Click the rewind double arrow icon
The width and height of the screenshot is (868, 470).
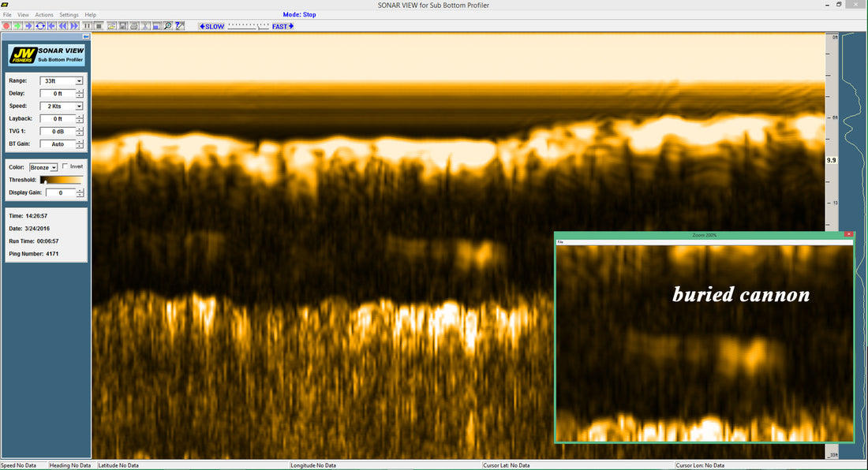pyautogui.click(x=63, y=26)
